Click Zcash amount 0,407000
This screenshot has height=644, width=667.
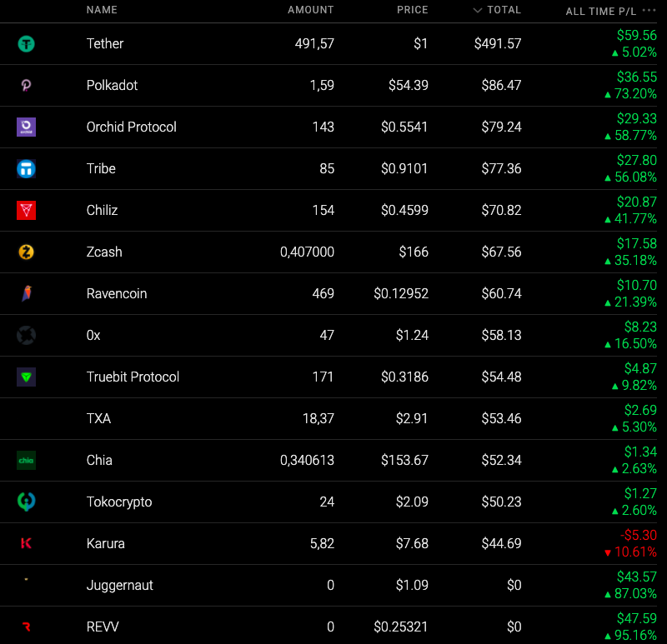307,252
